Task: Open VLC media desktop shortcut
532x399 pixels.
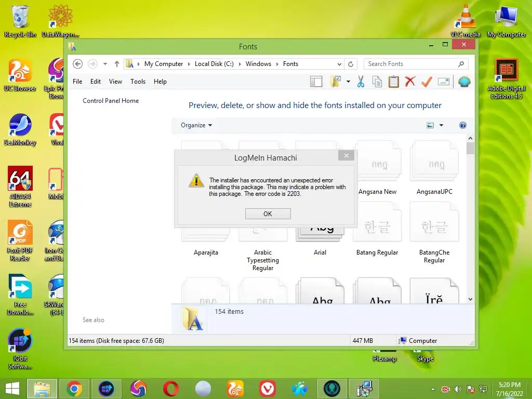Action: [465, 21]
